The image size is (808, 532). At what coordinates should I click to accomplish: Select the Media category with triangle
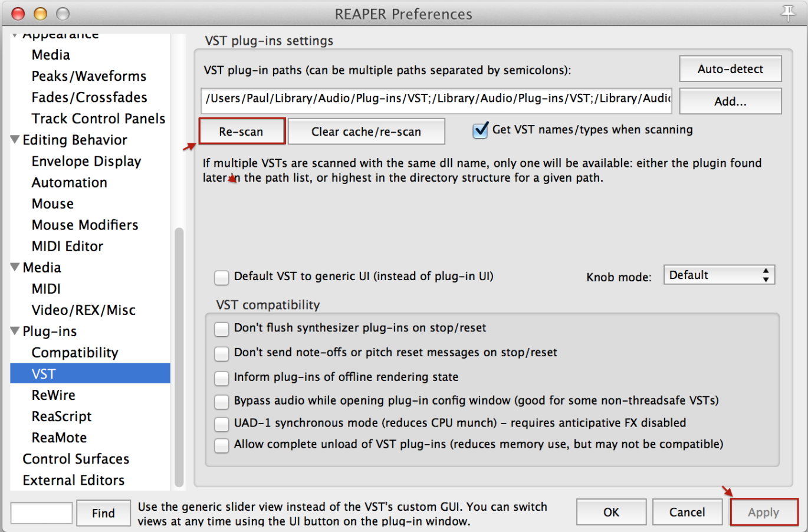click(x=42, y=267)
